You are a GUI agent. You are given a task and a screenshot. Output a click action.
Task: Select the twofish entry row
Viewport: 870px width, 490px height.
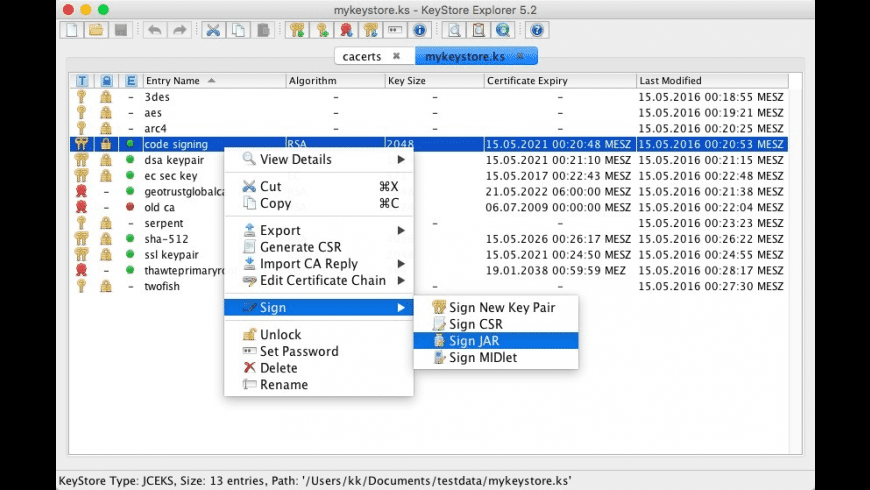coord(163,286)
